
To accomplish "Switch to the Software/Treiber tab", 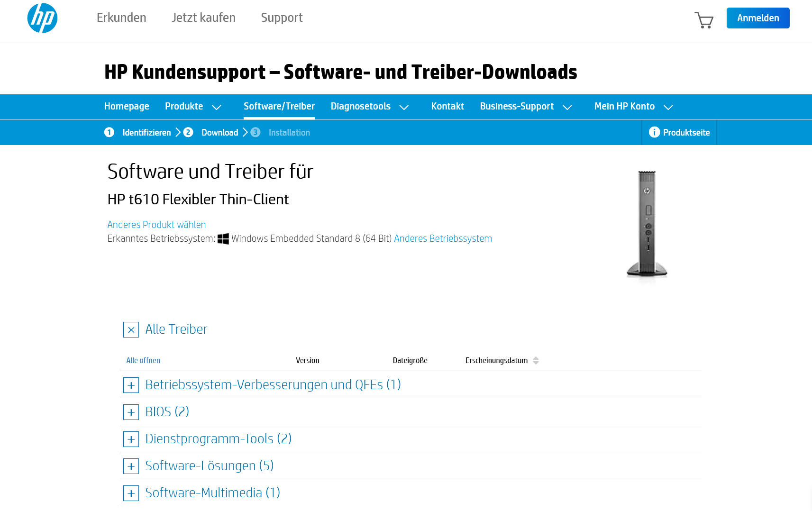I will (279, 107).
